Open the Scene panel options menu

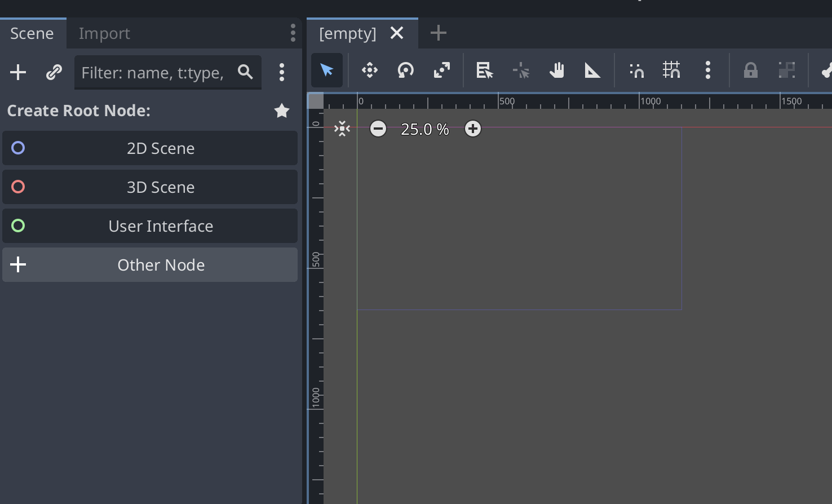pos(281,72)
